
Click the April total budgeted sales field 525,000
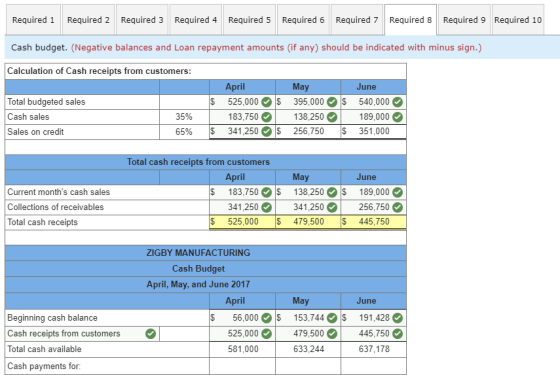point(242,102)
